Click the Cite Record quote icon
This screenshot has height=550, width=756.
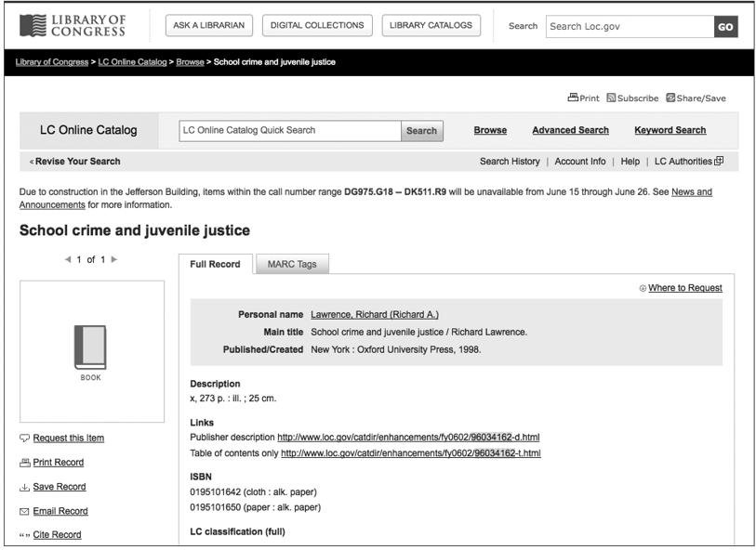click(24, 535)
